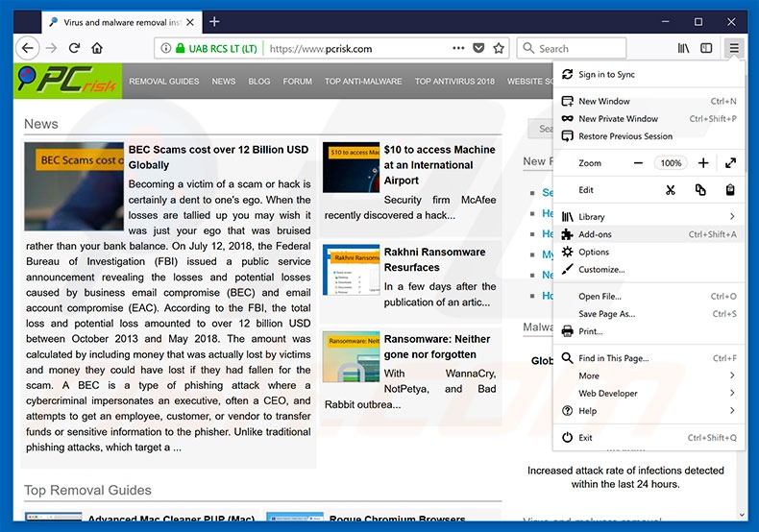The image size is (759, 532).
Task: Open the Library toolbar icon
Action: pyautogui.click(x=683, y=48)
